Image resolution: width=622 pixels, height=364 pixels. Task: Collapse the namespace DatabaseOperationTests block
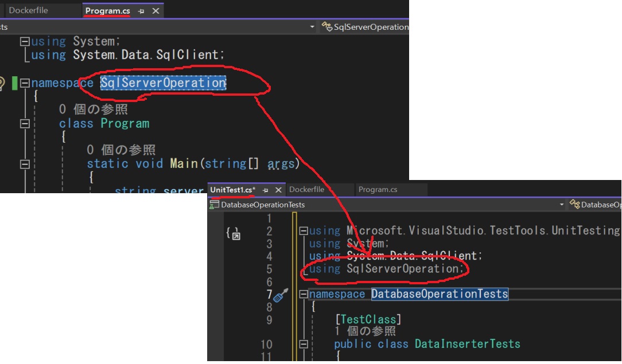[x=304, y=294]
